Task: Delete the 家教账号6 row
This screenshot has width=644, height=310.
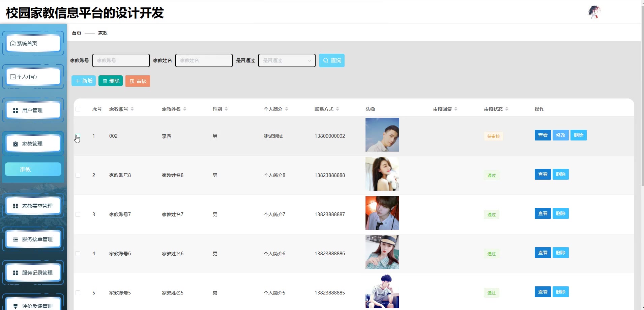Action: tap(561, 253)
